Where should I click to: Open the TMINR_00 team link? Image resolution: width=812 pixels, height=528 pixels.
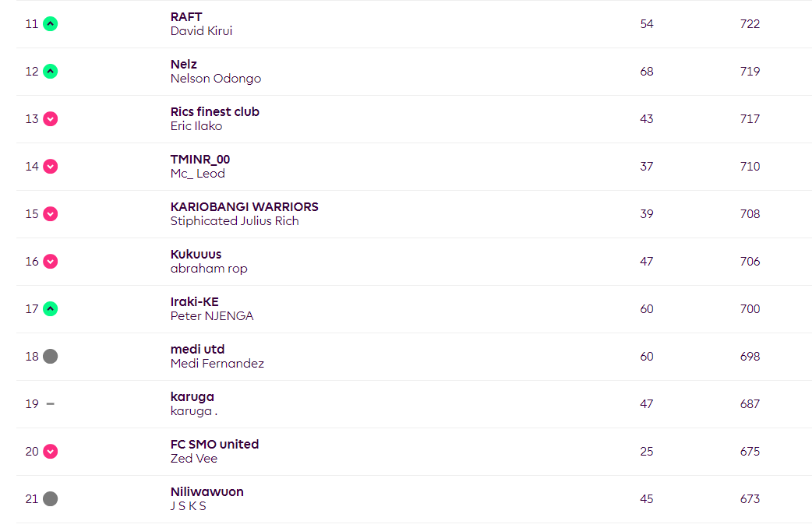pos(200,160)
